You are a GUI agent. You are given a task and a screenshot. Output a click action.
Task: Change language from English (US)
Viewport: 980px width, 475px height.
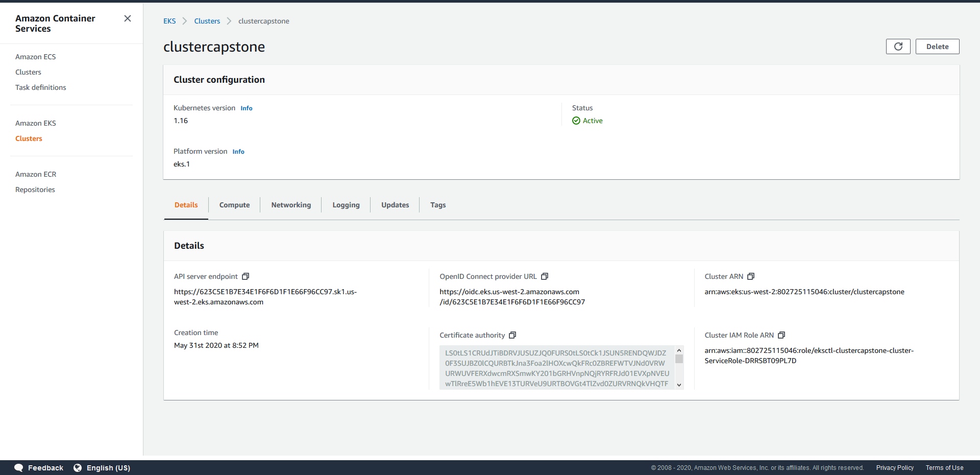point(108,468)
